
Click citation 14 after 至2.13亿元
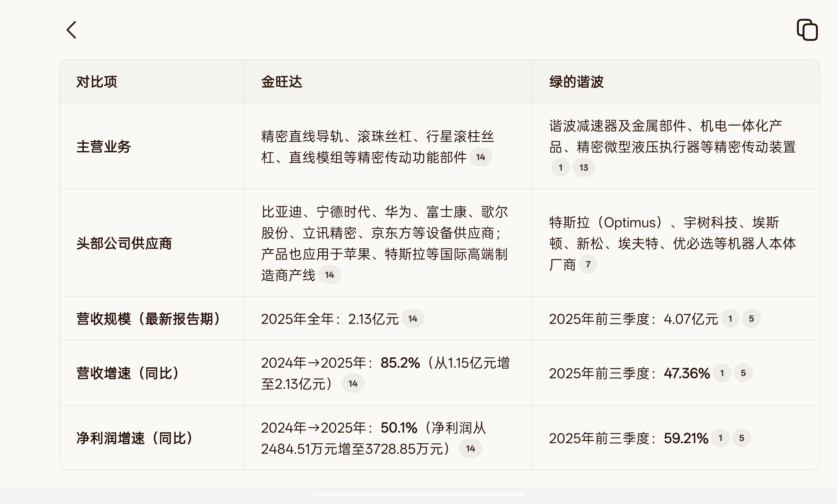pyautogui.click(x=353, y=384)
